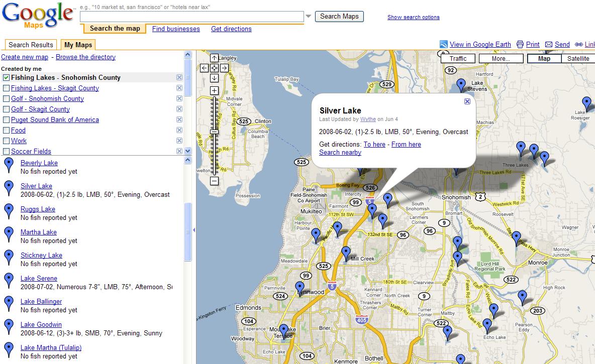Click the zoom in plus button
Screen dimensions: 595x364
pos(214,90)
